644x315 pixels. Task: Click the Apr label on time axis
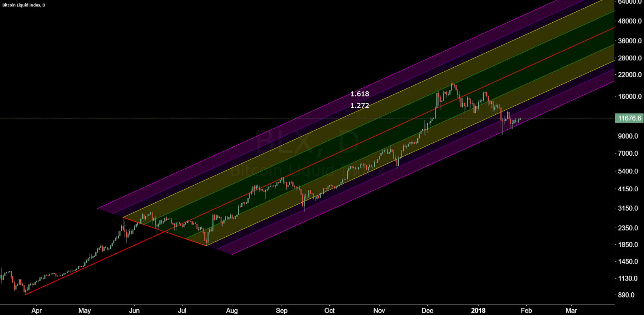pos(36,311)
